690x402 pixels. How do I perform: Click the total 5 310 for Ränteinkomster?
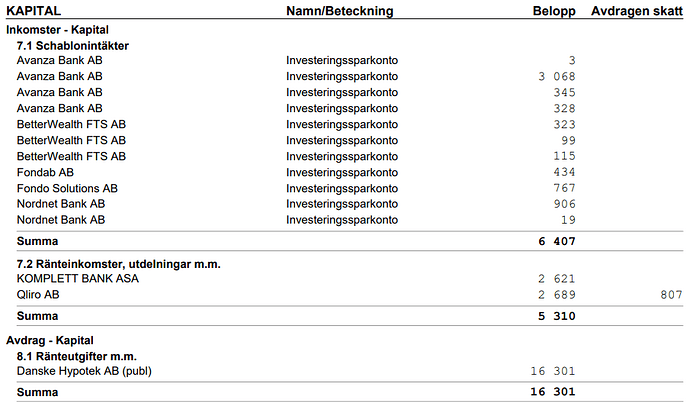[557, 316]
